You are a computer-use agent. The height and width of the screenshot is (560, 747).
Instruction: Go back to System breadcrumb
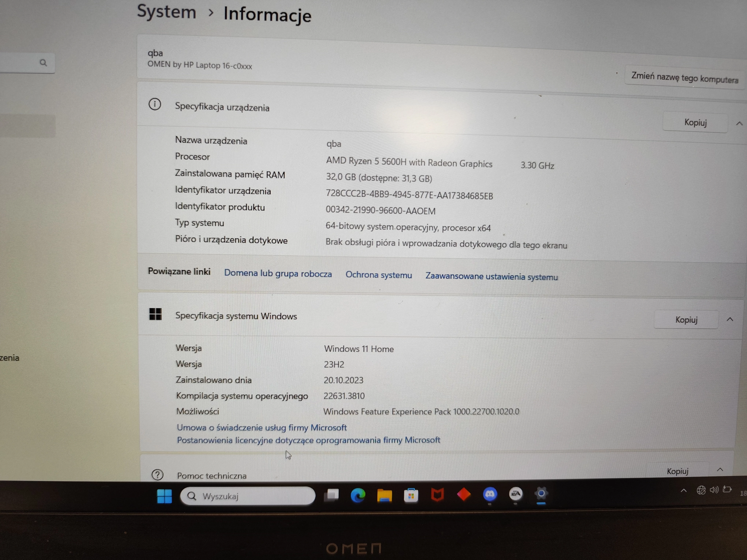point(166,12)
